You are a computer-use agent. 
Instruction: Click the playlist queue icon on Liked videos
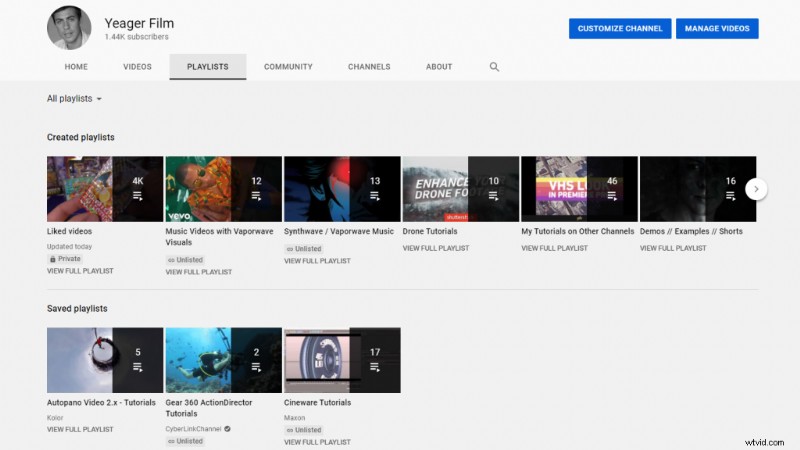pos(138,196)
